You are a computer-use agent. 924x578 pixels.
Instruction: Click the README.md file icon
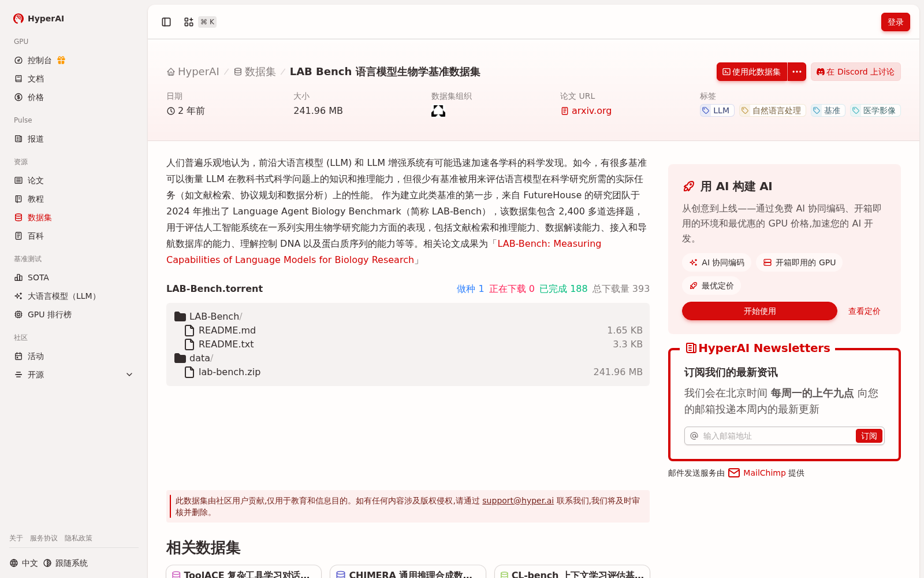coord(189,331)
